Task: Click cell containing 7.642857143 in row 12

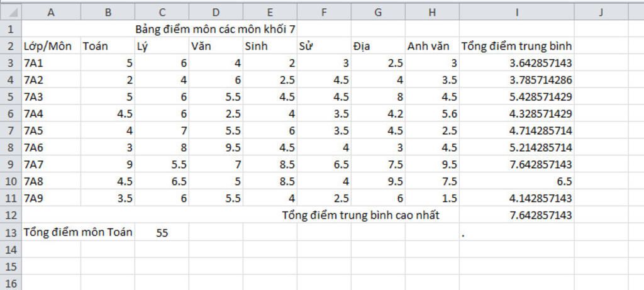Action: 517,215
